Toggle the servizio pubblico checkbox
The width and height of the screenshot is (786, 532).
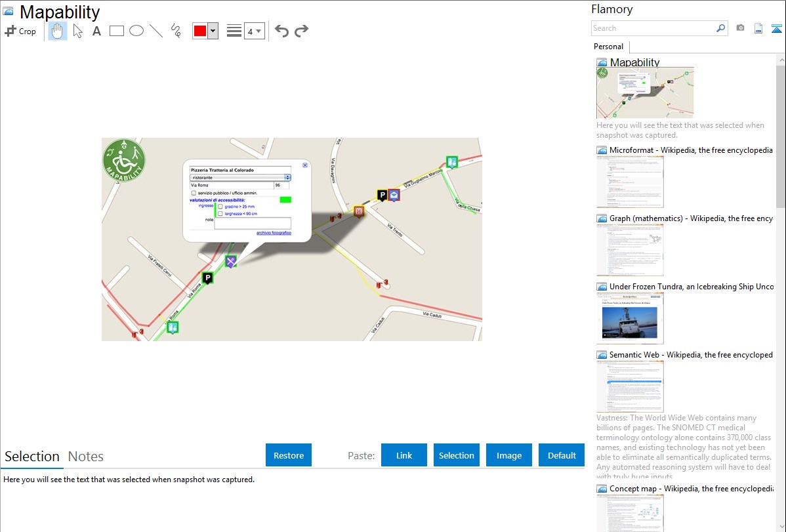pyautogui.click(x=194, y=193)
